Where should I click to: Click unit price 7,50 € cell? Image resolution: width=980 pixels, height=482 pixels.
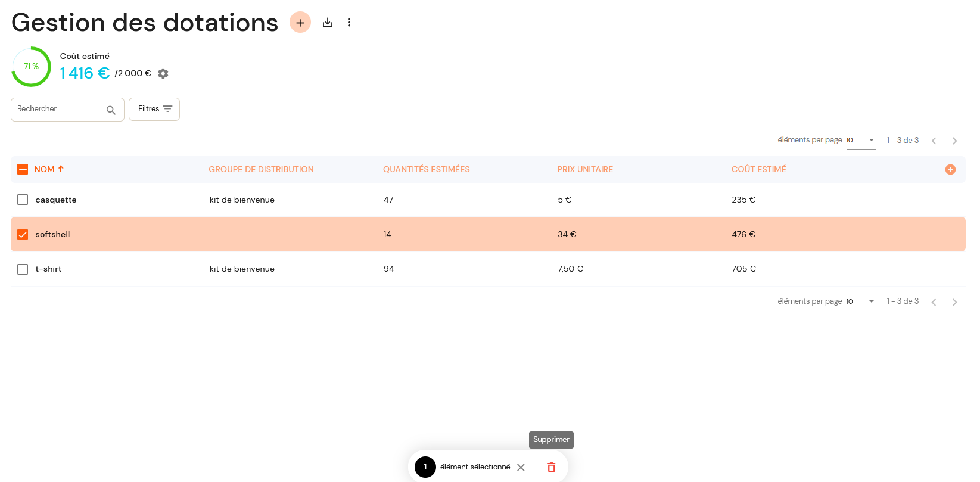pyautogui.click(x=570, y=269)
